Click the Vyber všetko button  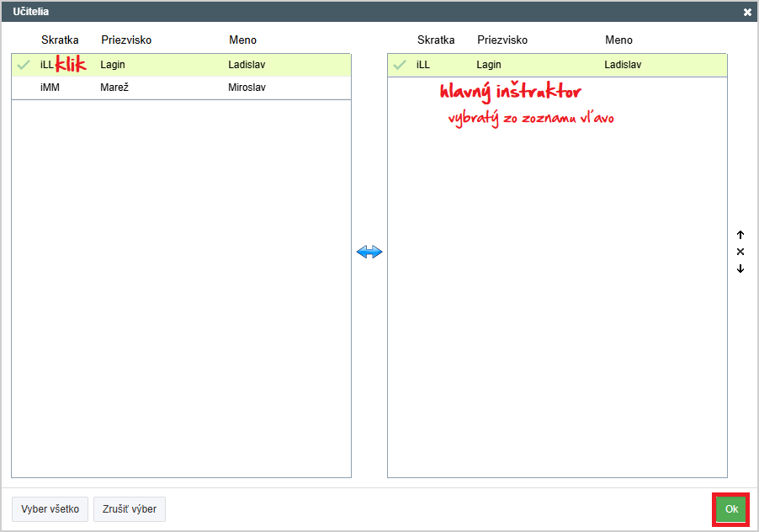click(x=50, y=509)
